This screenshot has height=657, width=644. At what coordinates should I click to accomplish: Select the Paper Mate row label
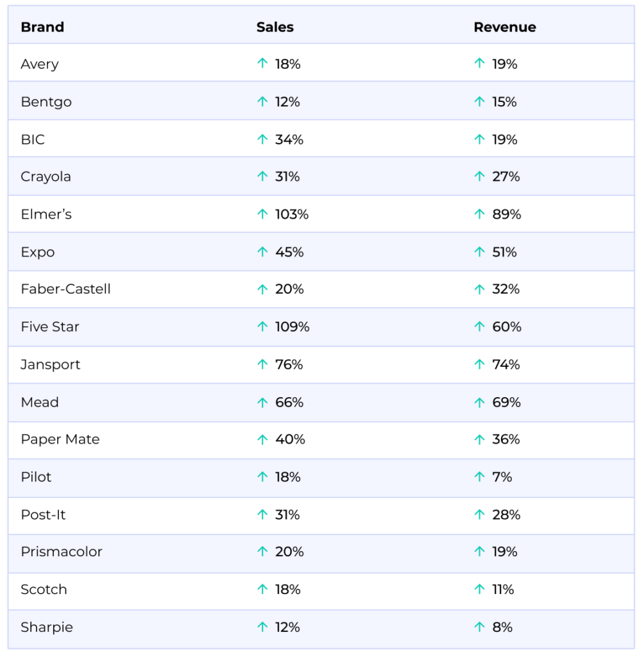pos(60,439)
